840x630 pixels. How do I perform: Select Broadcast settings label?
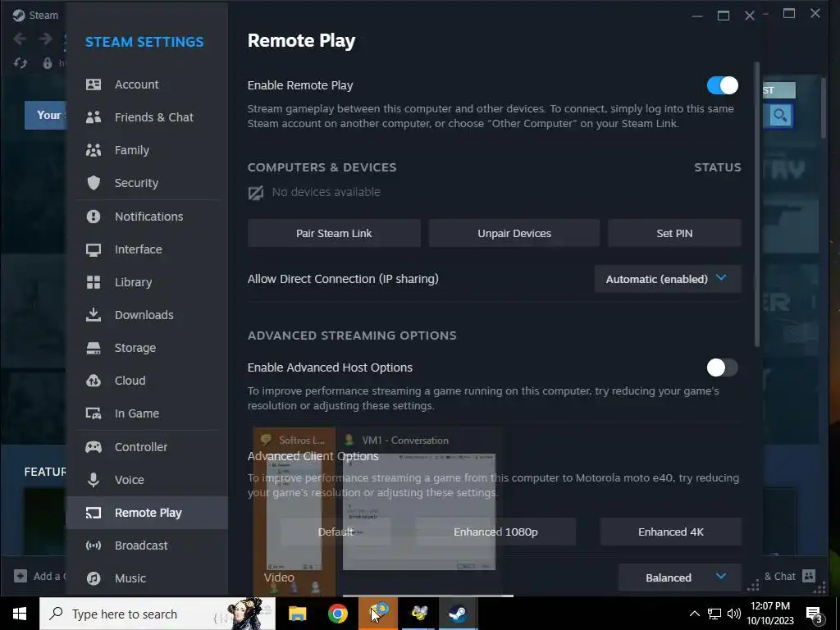coord(141,546)
